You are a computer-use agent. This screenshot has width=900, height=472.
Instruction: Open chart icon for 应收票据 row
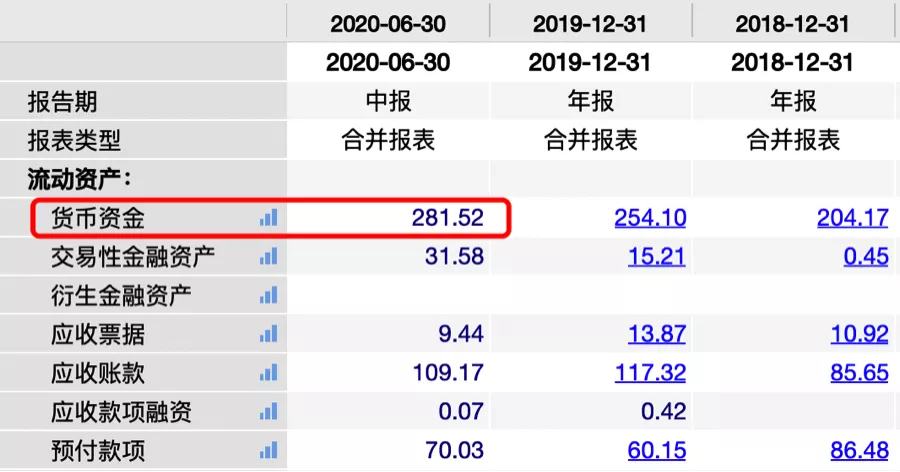click(269, 334)
